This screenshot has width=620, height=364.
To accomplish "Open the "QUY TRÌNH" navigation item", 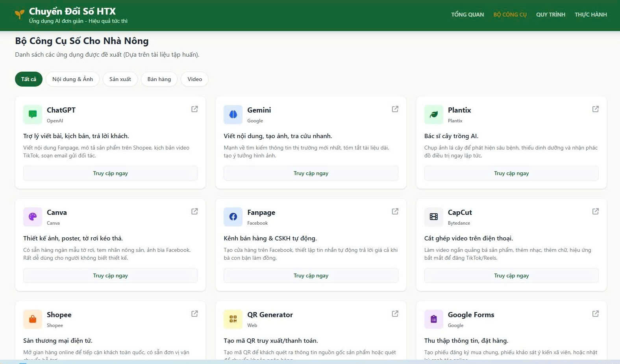I will tap(550, 15).
